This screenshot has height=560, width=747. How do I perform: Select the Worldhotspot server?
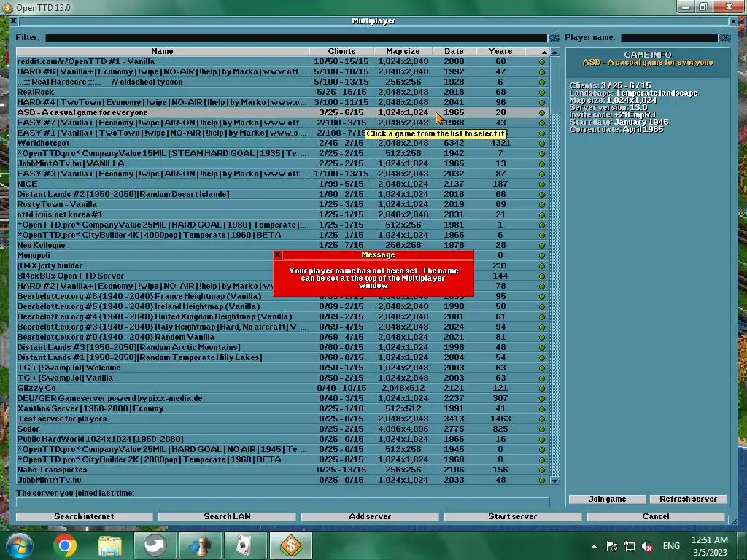coord(282,144)
